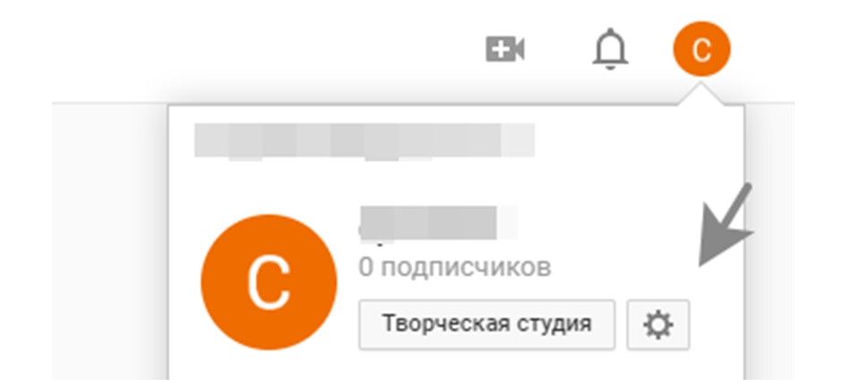Click the blurred account email line
868x387 pixels.
pos(365,141)
